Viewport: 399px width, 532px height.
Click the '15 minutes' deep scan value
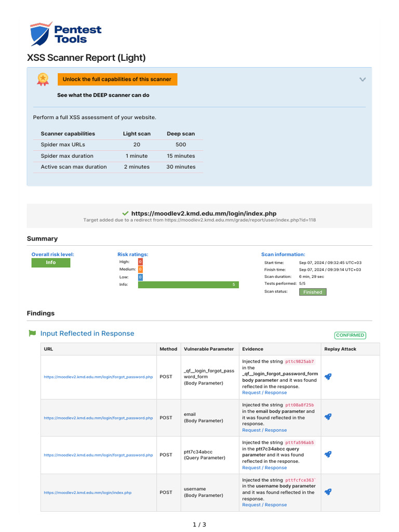click(x=181, y=156)
